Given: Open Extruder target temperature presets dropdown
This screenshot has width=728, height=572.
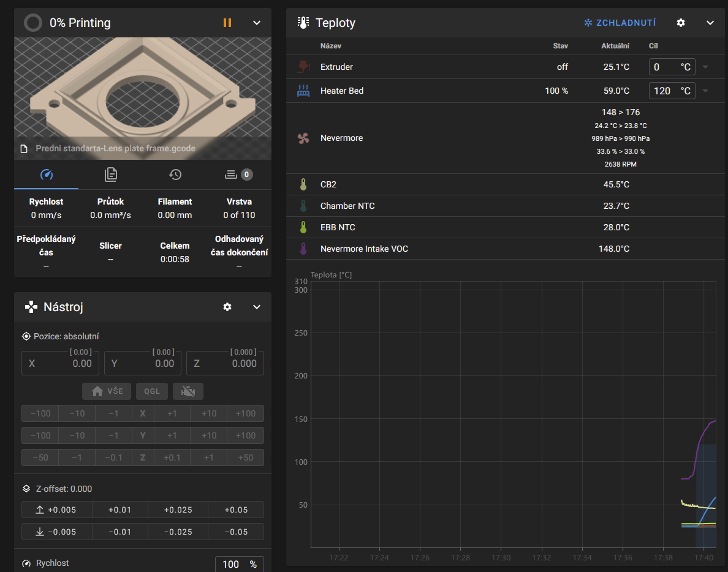Looking at the screenshot, I should point(705,67).
